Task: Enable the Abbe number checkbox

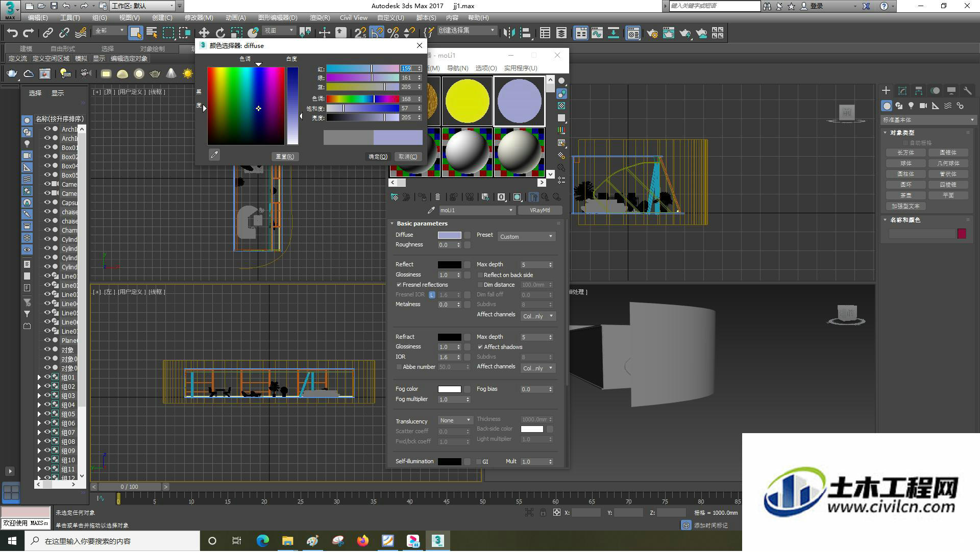Action: (399, 367)
